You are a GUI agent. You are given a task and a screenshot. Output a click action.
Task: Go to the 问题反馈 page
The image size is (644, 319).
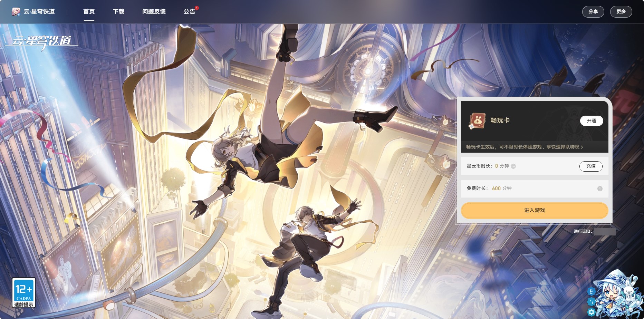(x=154, y=12)
